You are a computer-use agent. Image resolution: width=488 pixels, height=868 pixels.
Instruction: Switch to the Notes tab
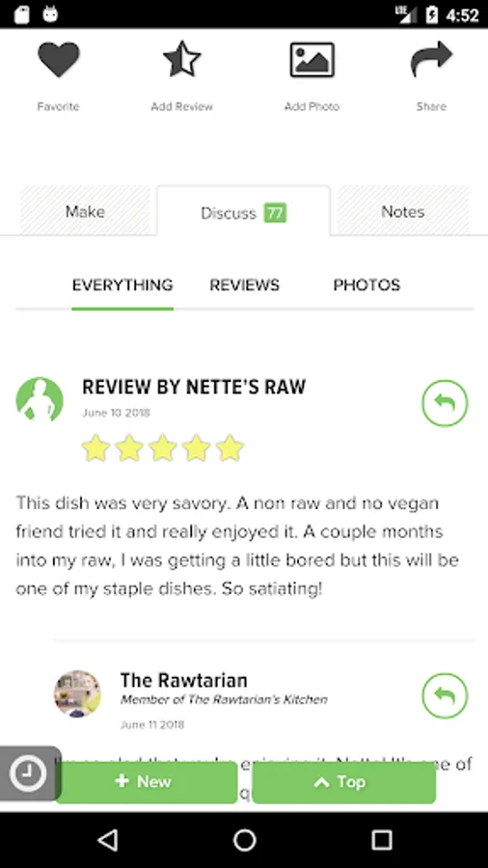403,211
